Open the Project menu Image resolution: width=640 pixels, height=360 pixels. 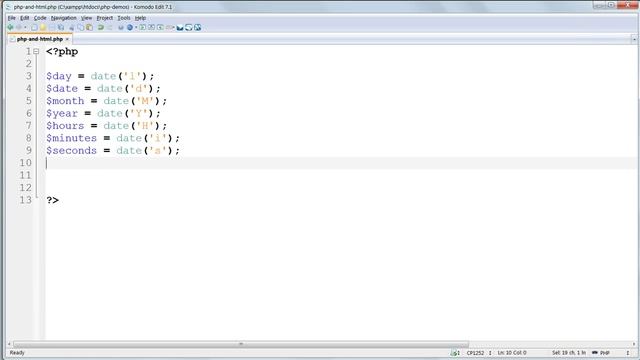[104, 18]
